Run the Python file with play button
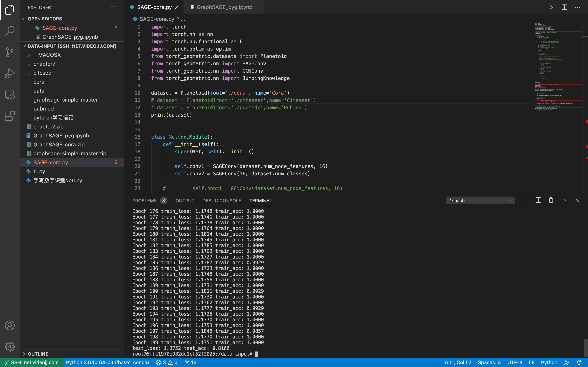 [x=551, y=7]
